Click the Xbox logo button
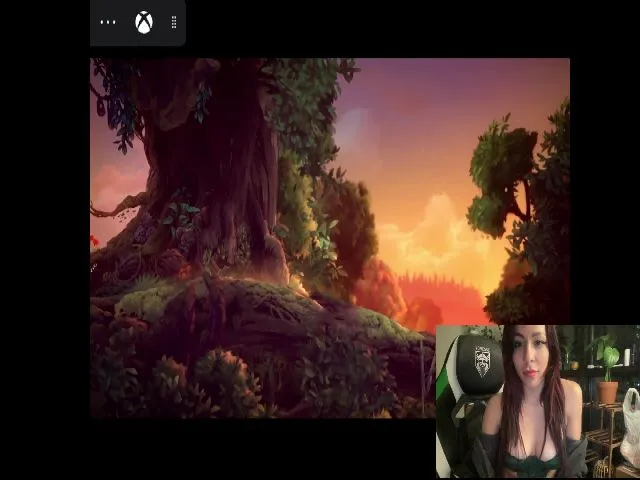Image resolution: width=640 pixels, height=480 pixels. tap(144, 22)
